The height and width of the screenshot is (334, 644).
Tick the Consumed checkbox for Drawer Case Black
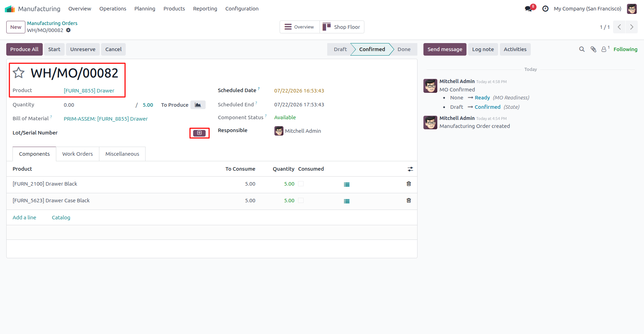pos(301,201)
